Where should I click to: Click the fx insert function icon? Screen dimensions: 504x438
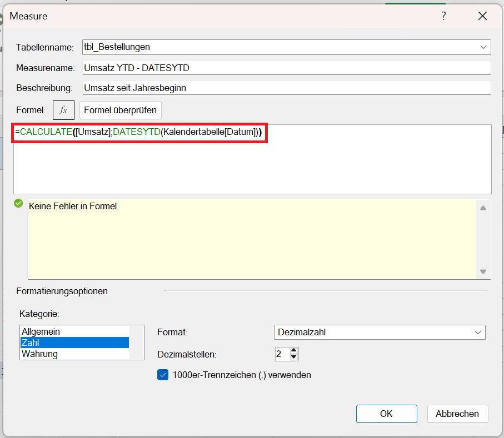63,110
